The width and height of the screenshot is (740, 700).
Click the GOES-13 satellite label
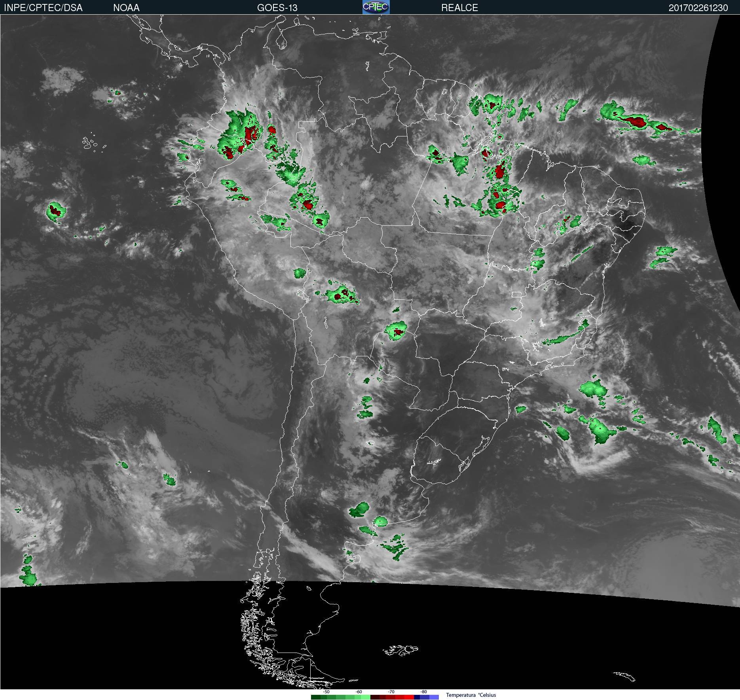click(277, 8)
